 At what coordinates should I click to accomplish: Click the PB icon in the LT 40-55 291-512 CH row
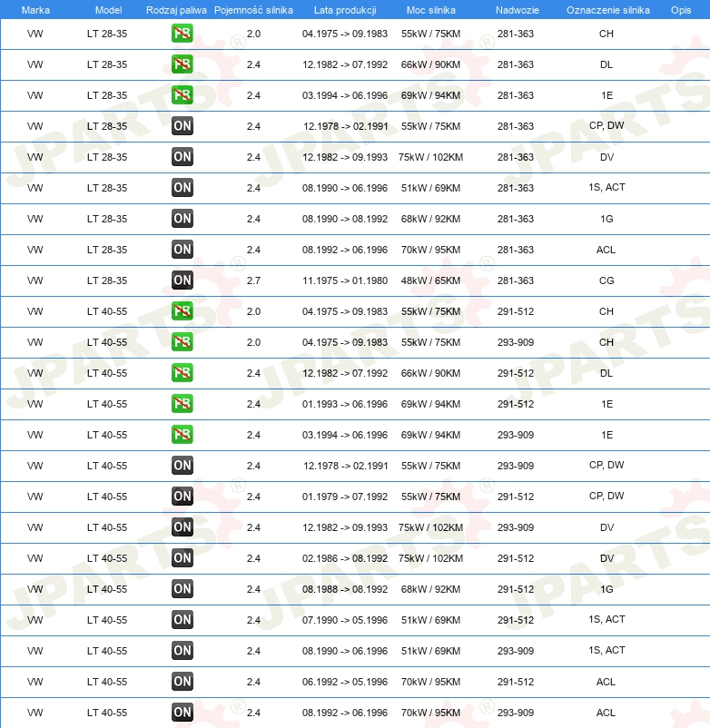(x=182, y=311)
